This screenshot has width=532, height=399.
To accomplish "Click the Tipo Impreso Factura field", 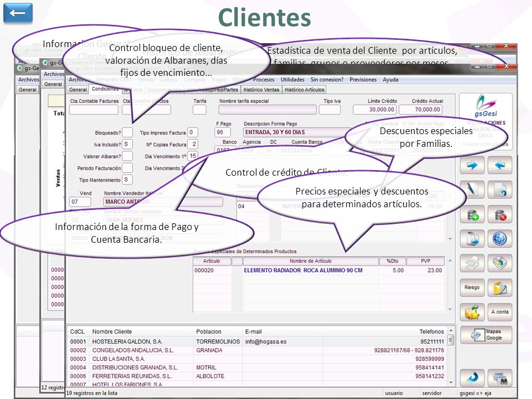I will pos(192,132).
